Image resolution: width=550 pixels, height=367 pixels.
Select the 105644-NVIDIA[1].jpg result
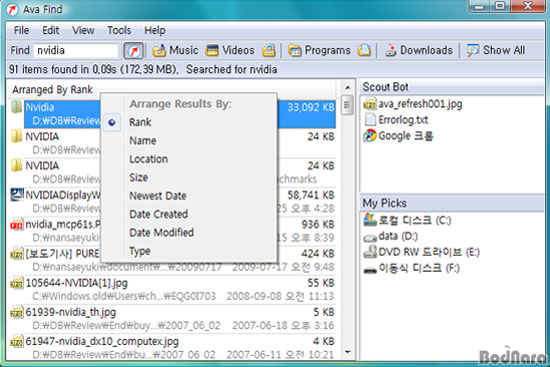pyautogui.click(x=172, y=289)
